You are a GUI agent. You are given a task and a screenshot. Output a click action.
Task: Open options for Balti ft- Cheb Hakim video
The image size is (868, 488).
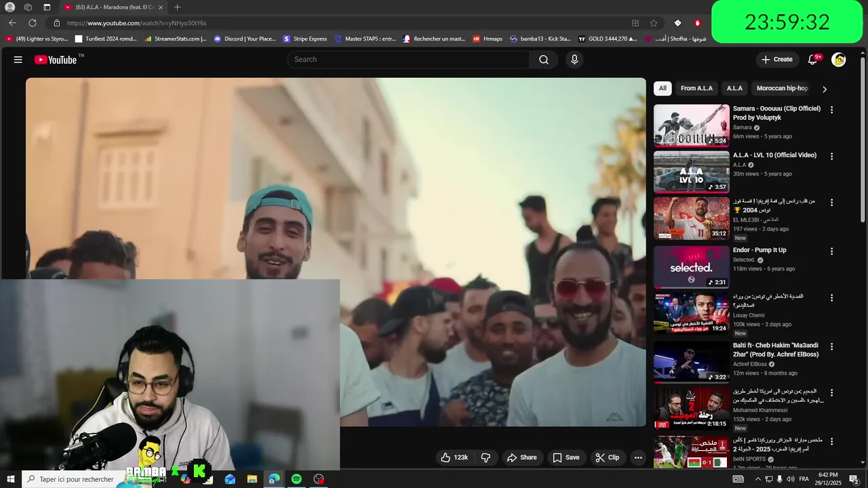coord(832,346)
